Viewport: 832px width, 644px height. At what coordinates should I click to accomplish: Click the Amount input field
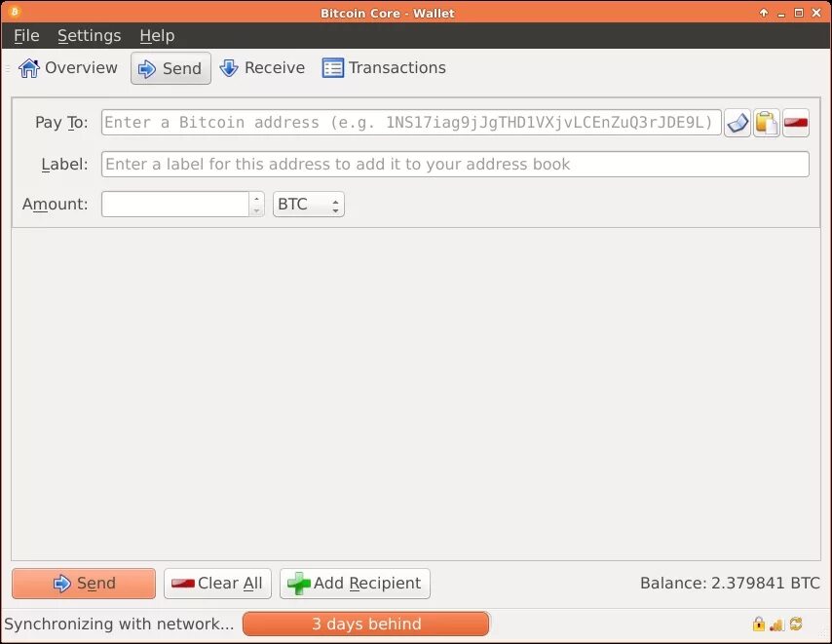point(175,205)
